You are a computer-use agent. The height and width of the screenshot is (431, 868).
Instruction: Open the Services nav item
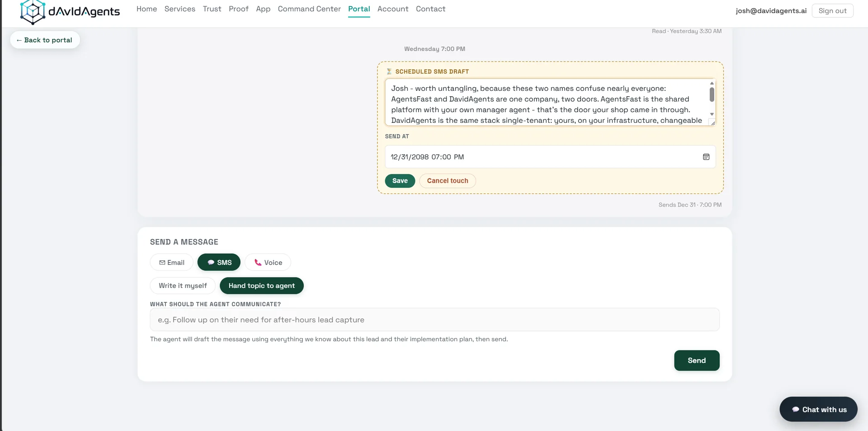(x=179, y=9)
